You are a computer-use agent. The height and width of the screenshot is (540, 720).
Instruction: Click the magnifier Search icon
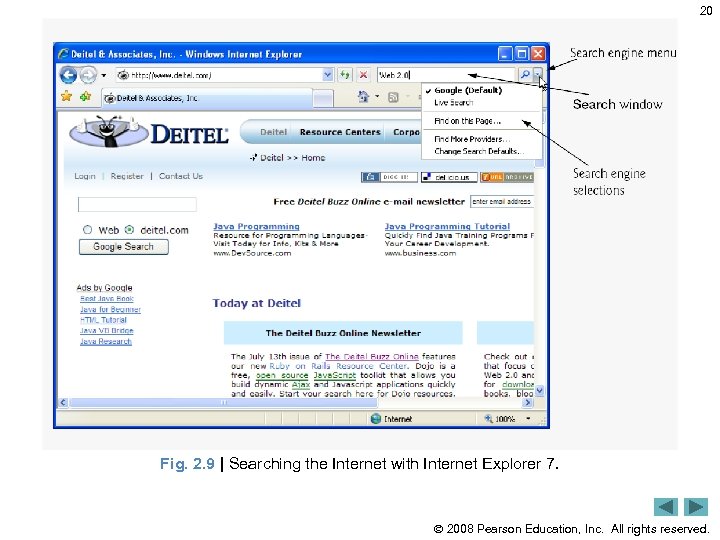coord(524,74)
